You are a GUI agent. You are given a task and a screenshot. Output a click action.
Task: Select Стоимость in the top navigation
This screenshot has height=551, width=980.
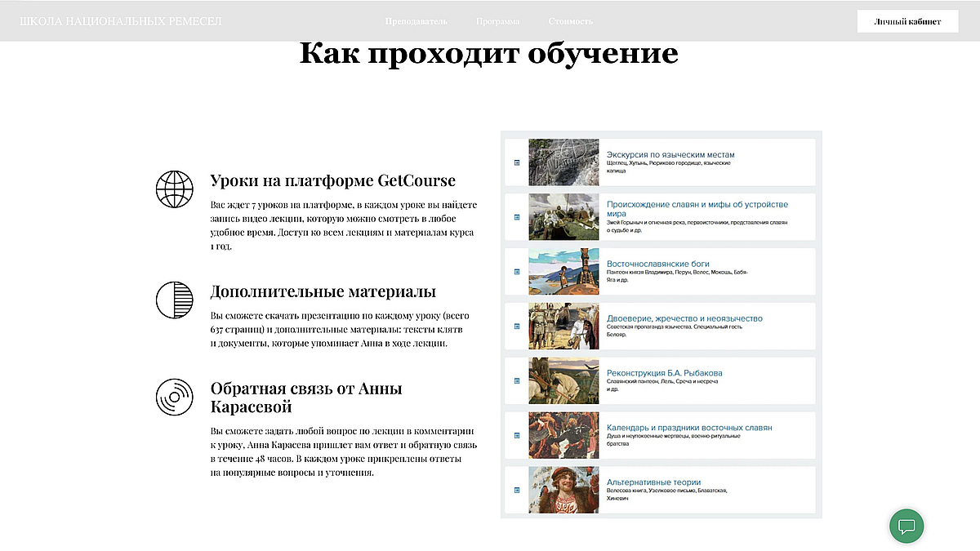point(571,21)
